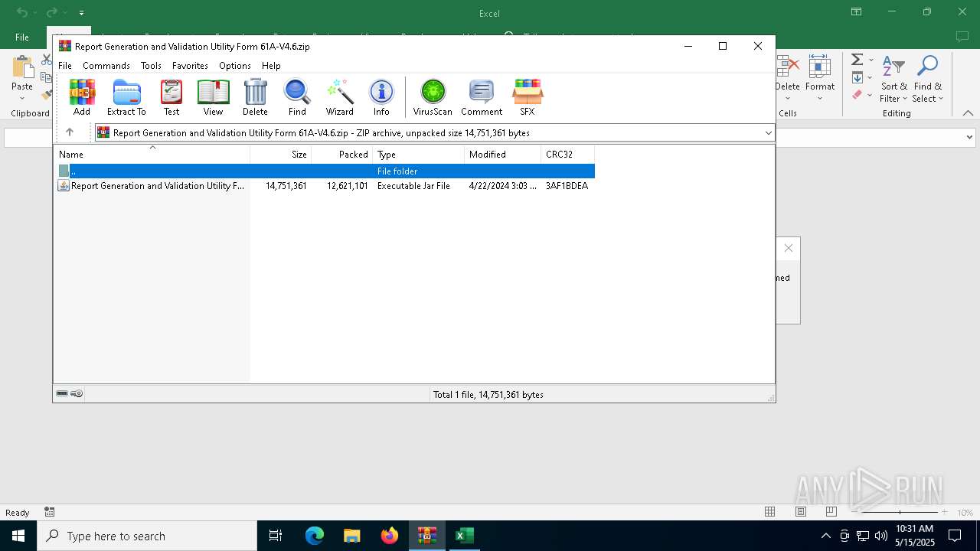The height and width of the screenshot is (551, 980).
Task: Sort by the Modified column header
Action: (503, 155)
